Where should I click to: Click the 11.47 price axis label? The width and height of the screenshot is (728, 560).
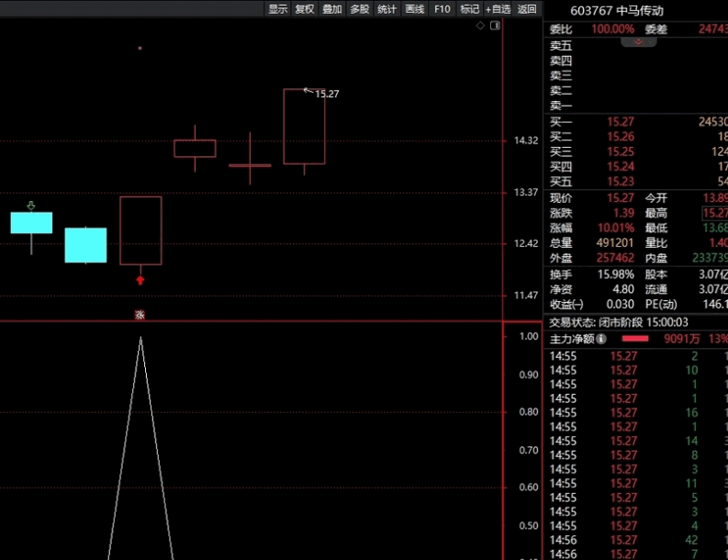(x=526, y=296)
